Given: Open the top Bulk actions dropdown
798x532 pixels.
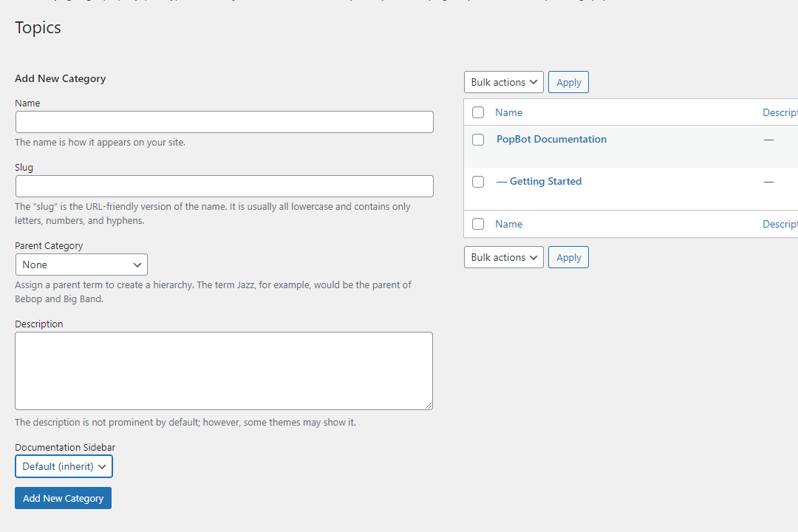Looking at the screenshot, I should 504,82.
